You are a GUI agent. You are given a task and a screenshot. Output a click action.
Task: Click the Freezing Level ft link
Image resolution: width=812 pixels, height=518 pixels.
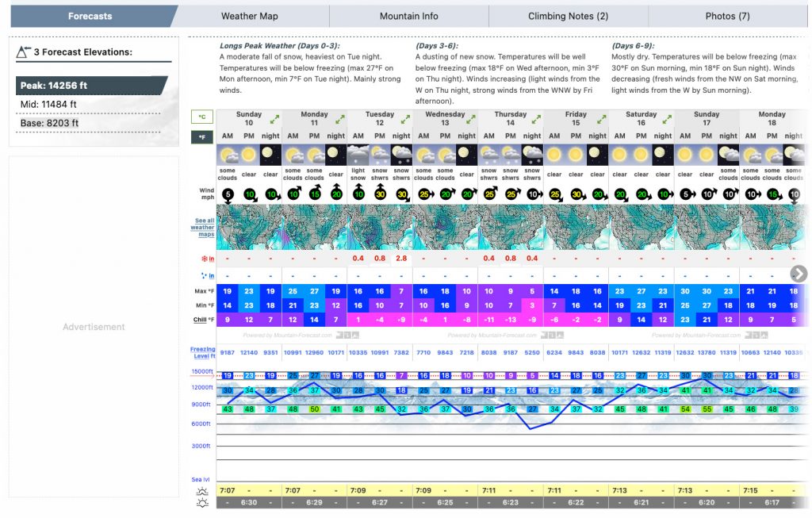click(202, 352)
